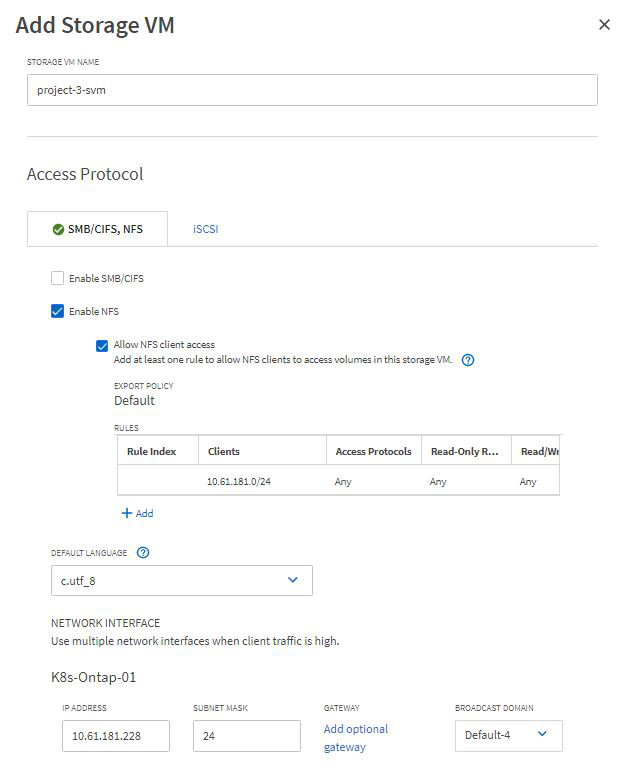
Task: Click the Rule Index column header
Action: [x=152, y=451]
